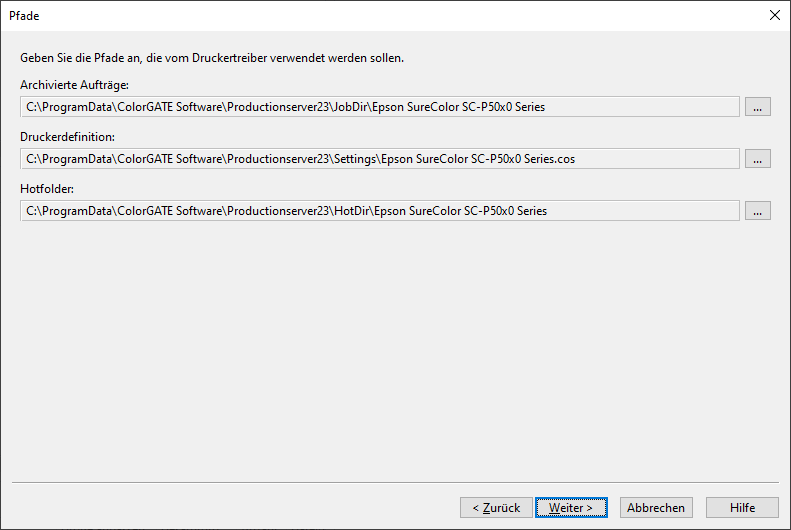Click the Weiter button to continue
This screenshot has height=530, width=791.
[570, 508]
